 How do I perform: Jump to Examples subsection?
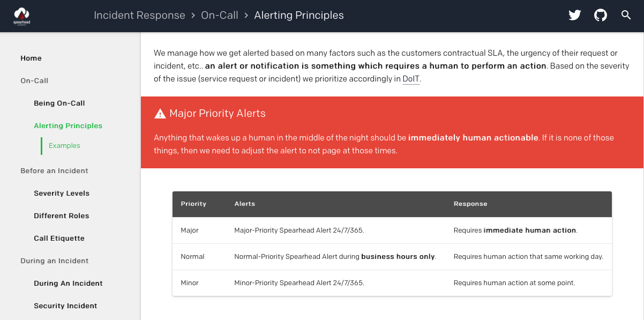click(x=64, y=145)
